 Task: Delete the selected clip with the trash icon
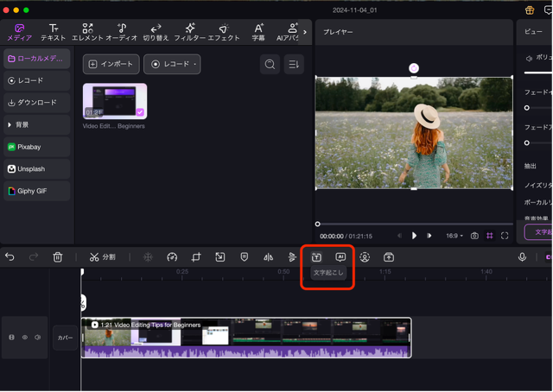(x=57, y=257)
